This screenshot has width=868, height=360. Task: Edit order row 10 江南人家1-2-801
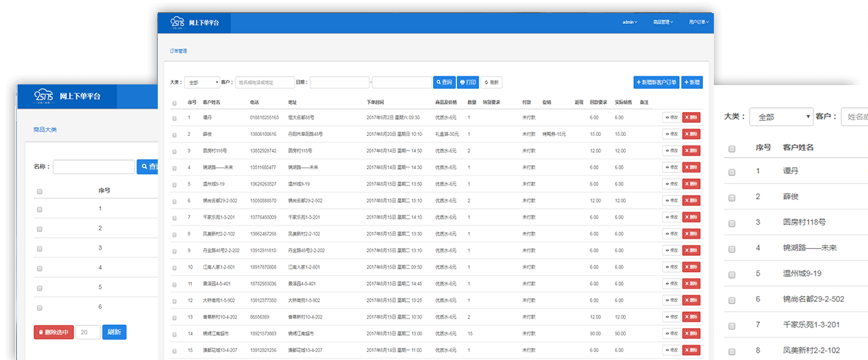tap(672, 267)
